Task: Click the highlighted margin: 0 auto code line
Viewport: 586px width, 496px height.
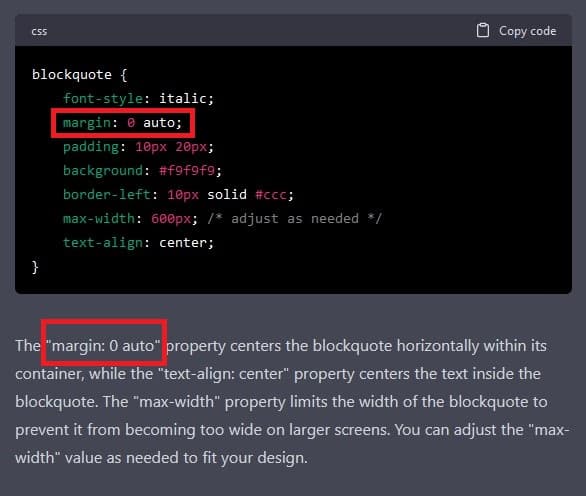Action: (123, 123)
